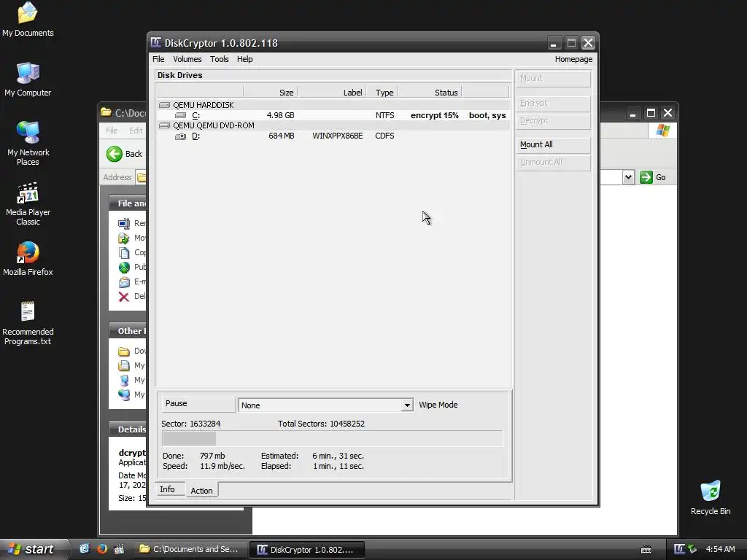Click the Homepage link
The height and width of the screenshot is (560, 747).
[573, 59]
